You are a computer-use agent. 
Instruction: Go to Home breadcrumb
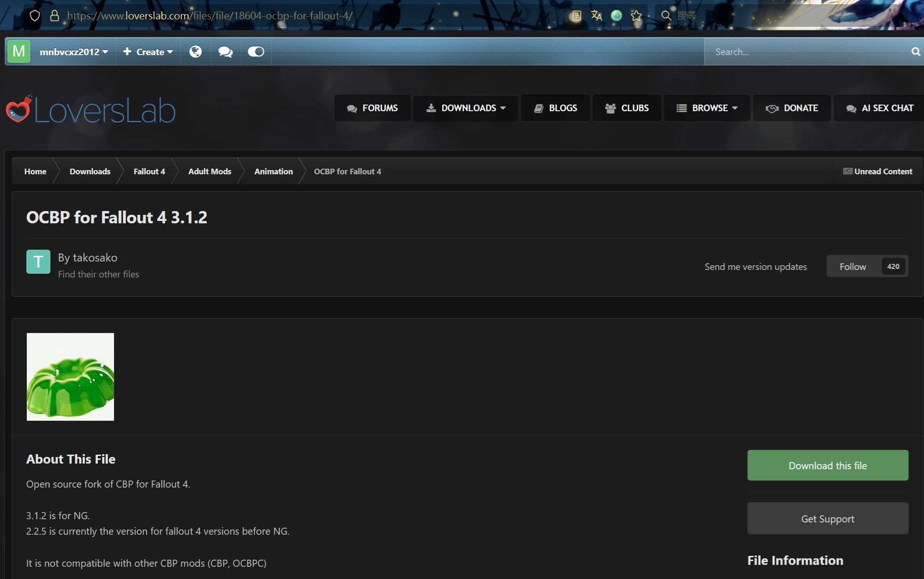(35, 171)
